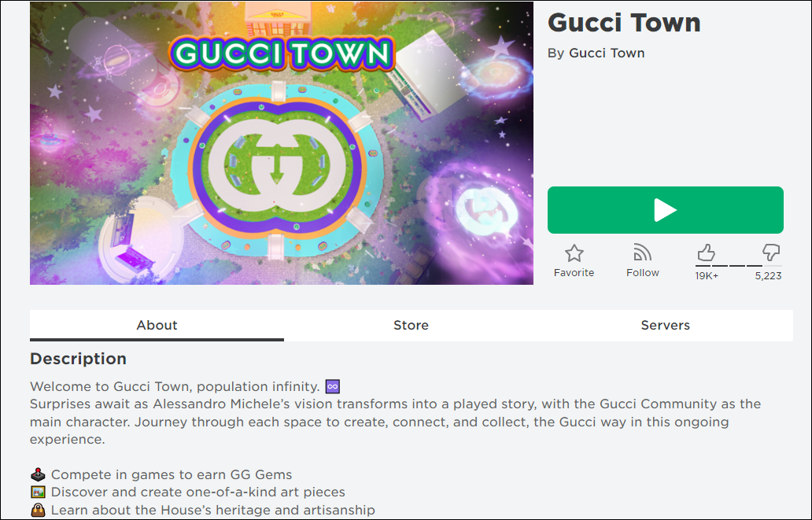Click the infinity emoji after population infinity
This screenshot has height=520, width=812.
[x=332, y=386]
